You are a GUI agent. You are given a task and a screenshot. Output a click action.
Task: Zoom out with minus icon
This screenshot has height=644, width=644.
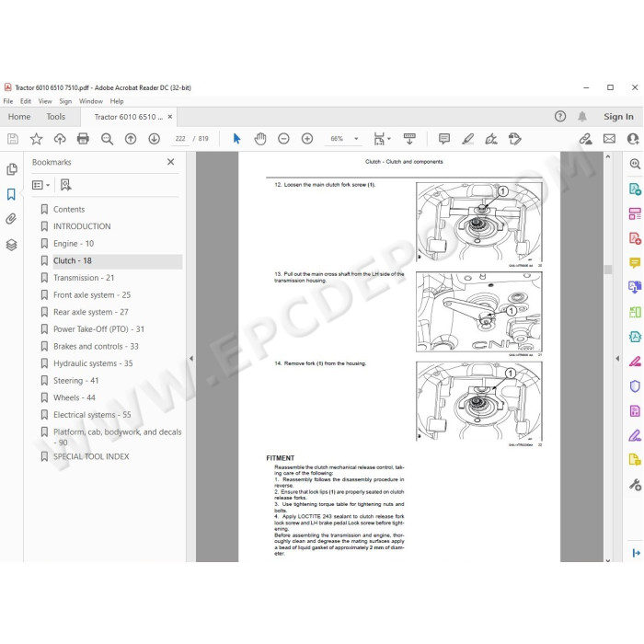pos(283,139)
